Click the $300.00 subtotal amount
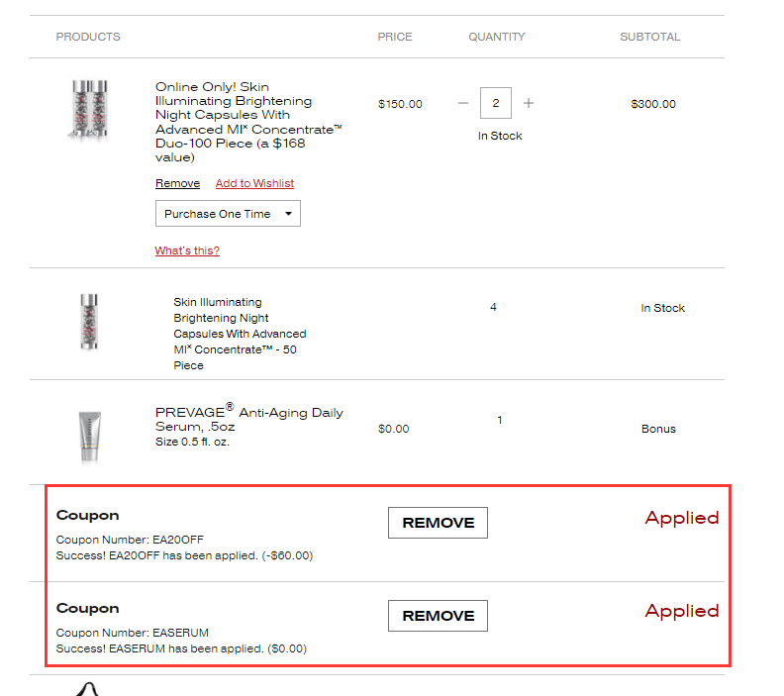Screen dimensions: 784x696 point(653,104)
